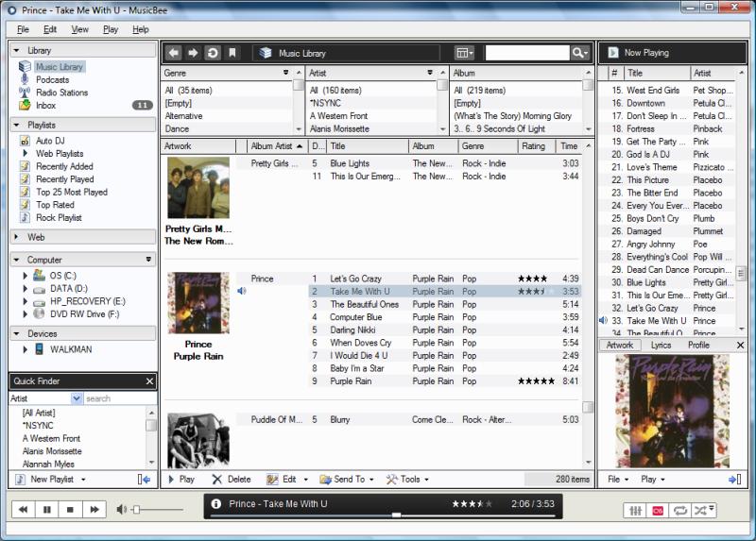The image size is (756, 541).
Task: Open the panel layout dropdown beside search box
Action: click(x=464, y=53)
